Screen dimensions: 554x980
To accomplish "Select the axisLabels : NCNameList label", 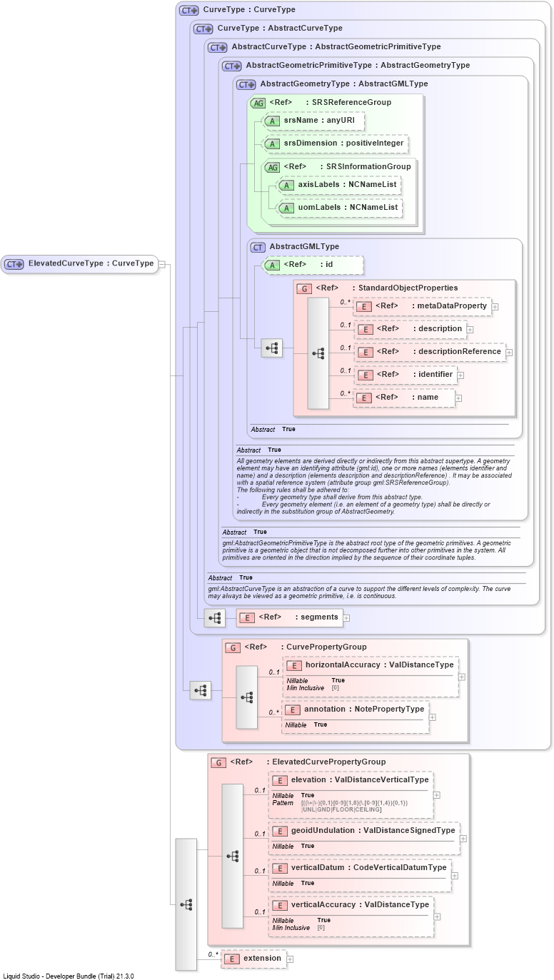I will (x=348, y=185).
